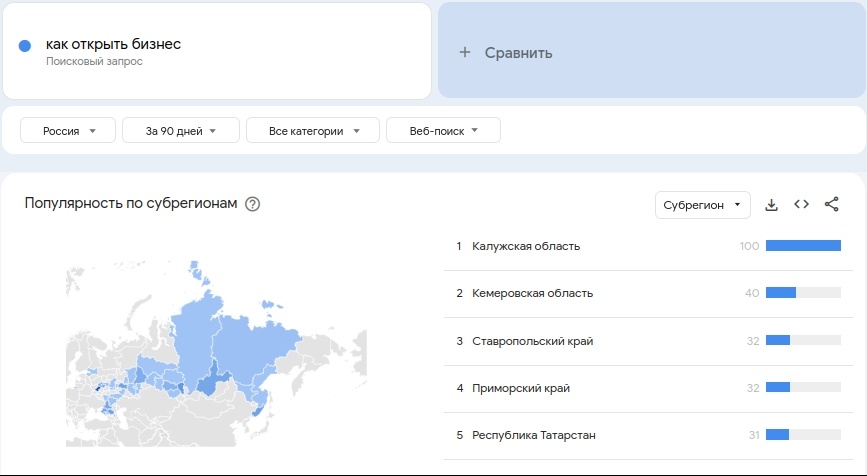Click the Популярность по субрегионам heading
This screenshot has height=476, width=867.
pos(131,203)
